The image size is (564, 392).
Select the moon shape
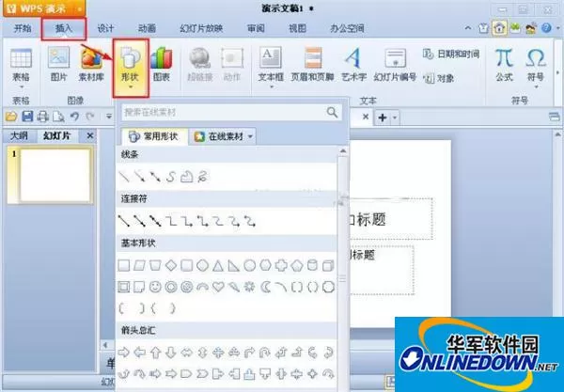coord(265,287)
